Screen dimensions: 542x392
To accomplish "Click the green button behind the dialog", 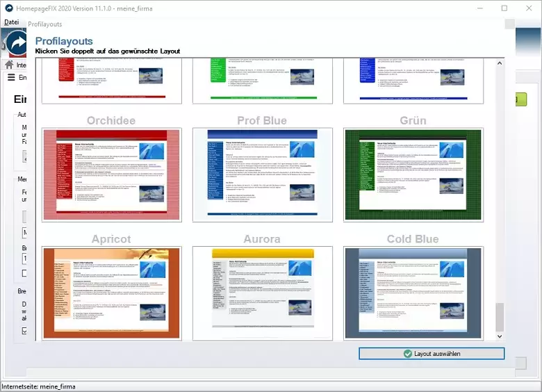I will (521, 99).
